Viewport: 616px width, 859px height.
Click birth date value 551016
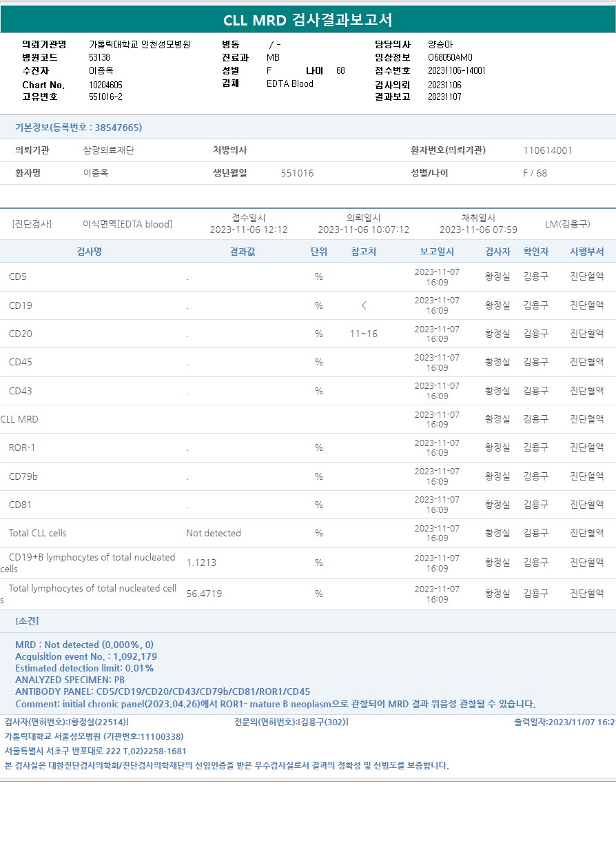coord(298,173)
